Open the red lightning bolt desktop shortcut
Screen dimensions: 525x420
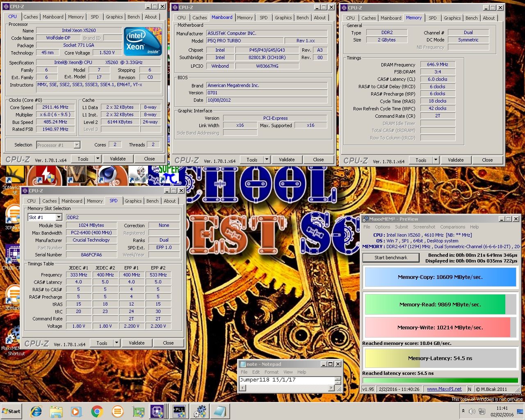click(x=46, y=175)
